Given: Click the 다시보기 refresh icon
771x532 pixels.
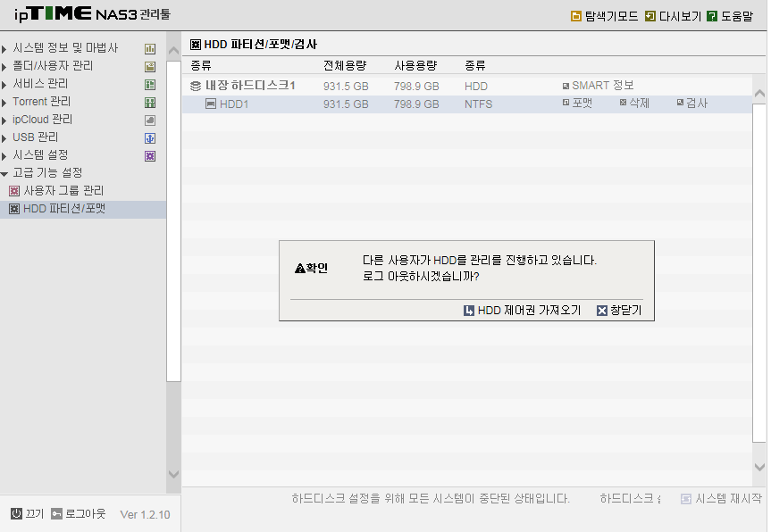Looking at the screenshot, I should [x=650, y=16].
